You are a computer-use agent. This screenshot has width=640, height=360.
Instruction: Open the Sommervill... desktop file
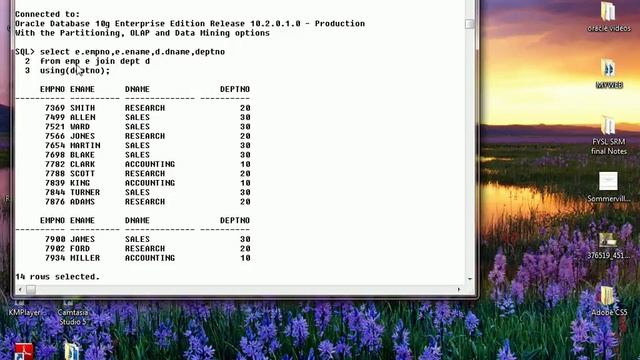[609, 187]
